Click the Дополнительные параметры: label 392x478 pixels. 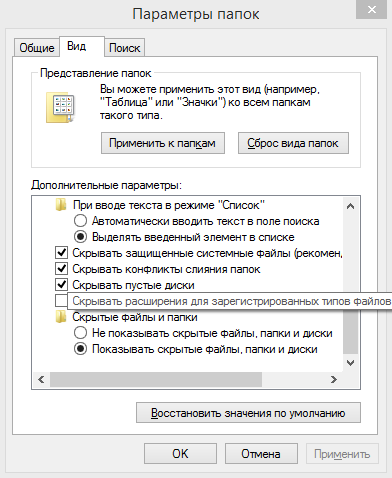[106, 185]
